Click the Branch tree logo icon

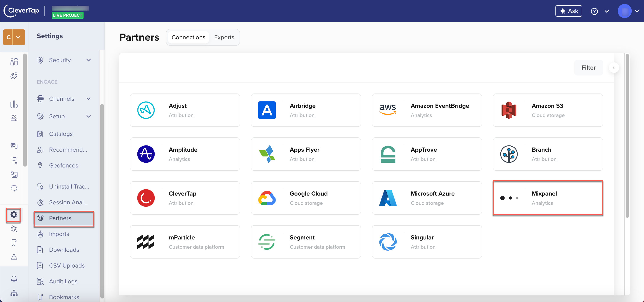(x=509, y=154)
